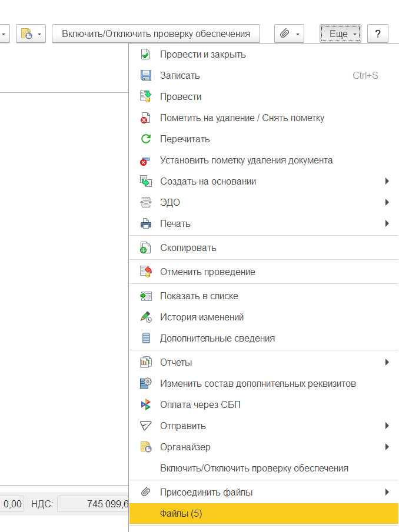This screenshot has height=532, width=399.
Task: Click the Отправить paper plane icon
Action: [x=145, y=426]
